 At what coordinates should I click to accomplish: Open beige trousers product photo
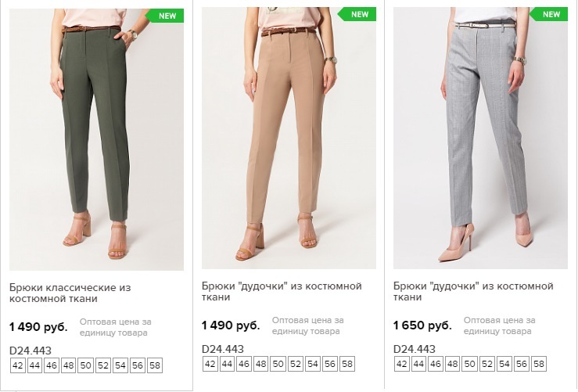pos(288,139)
